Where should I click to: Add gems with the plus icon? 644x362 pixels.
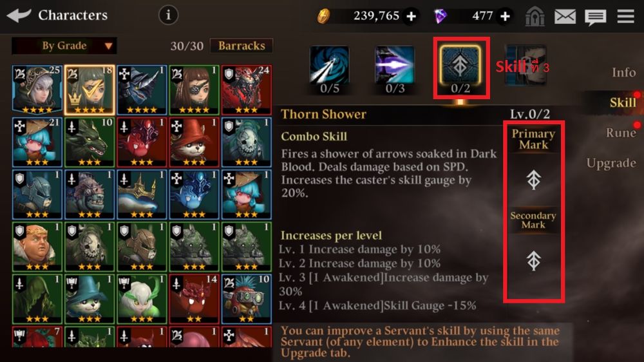point(505,16)
